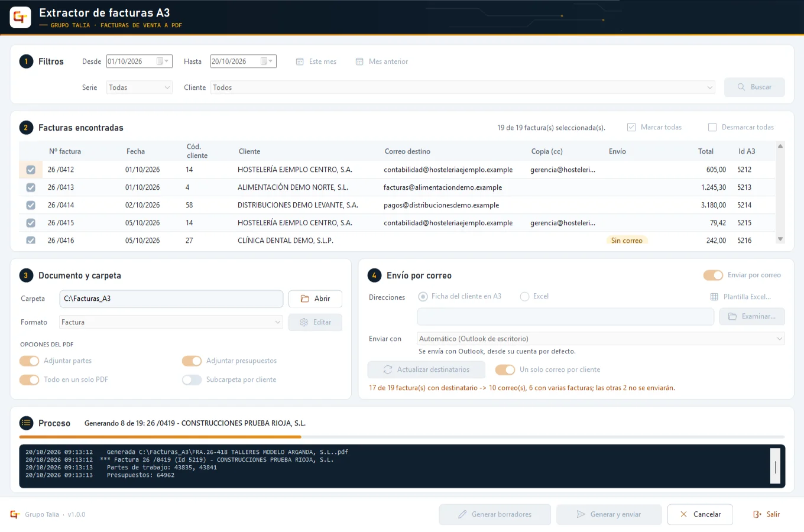Click the Total column header

[706, 151]
